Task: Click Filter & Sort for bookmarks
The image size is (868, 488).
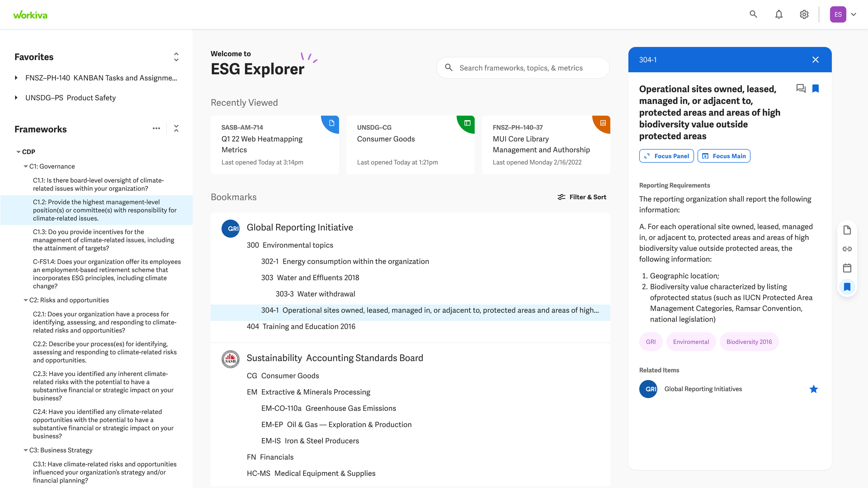Action: click(x=582, y=197)
